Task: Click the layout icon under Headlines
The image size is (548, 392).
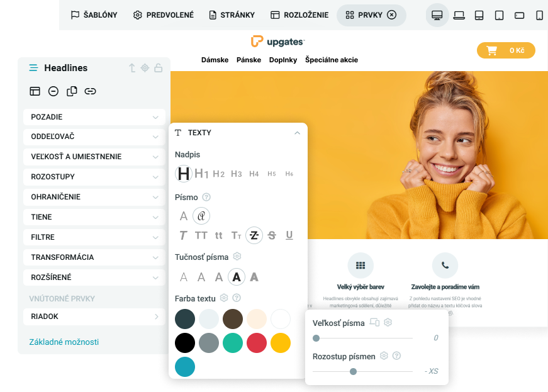Action: pos(35,91)
